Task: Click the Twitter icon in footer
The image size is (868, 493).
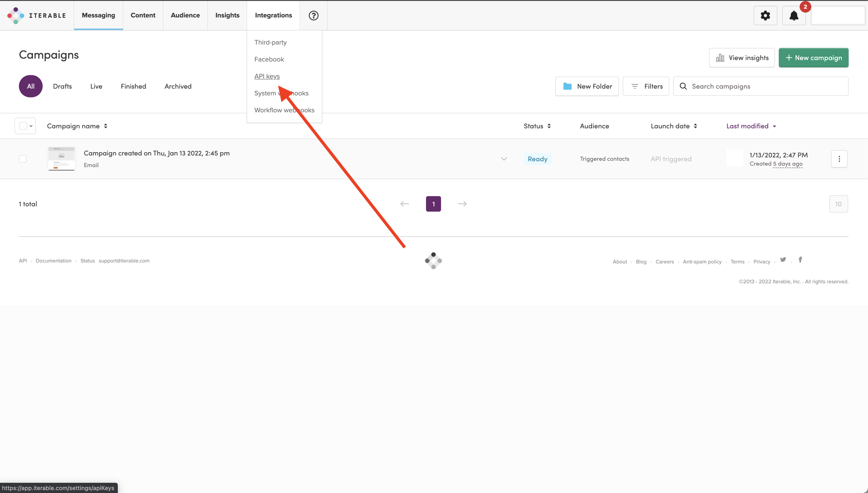Action: coord(783,260)
